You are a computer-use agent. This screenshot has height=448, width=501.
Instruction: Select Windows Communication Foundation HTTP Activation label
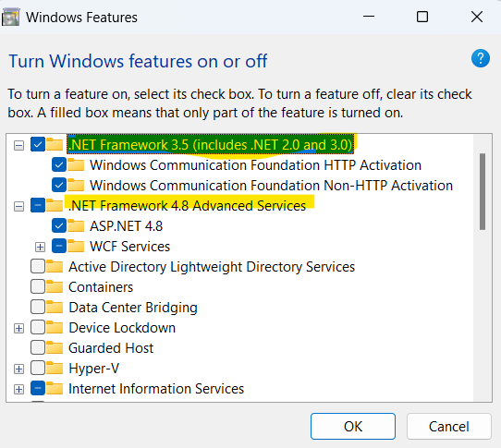255,165
